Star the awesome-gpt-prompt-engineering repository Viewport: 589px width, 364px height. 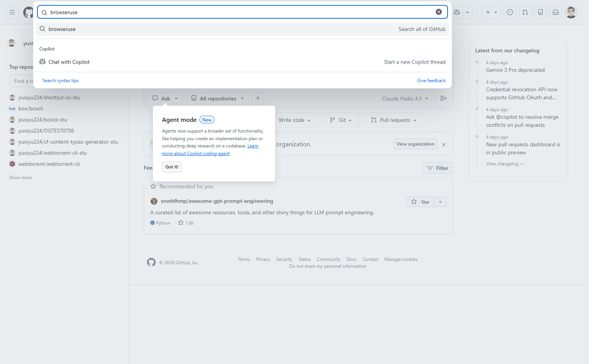[x=420, y=202]
